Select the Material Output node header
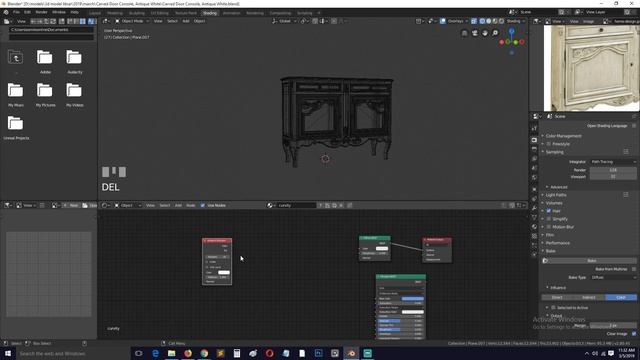Image resolution: width=640 pixels, height=360 pixels. tap(437, 240)
